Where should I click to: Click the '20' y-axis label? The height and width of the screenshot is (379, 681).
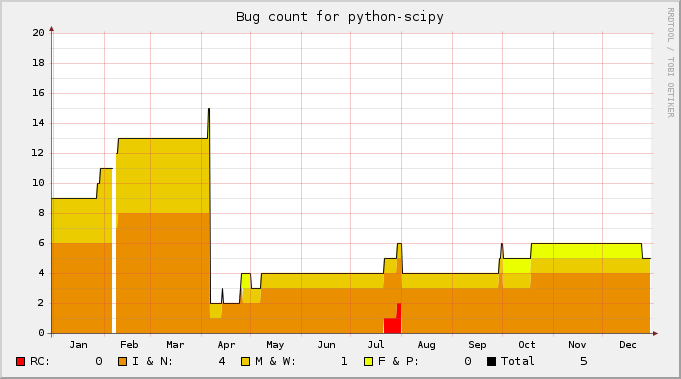coord(38,33)
